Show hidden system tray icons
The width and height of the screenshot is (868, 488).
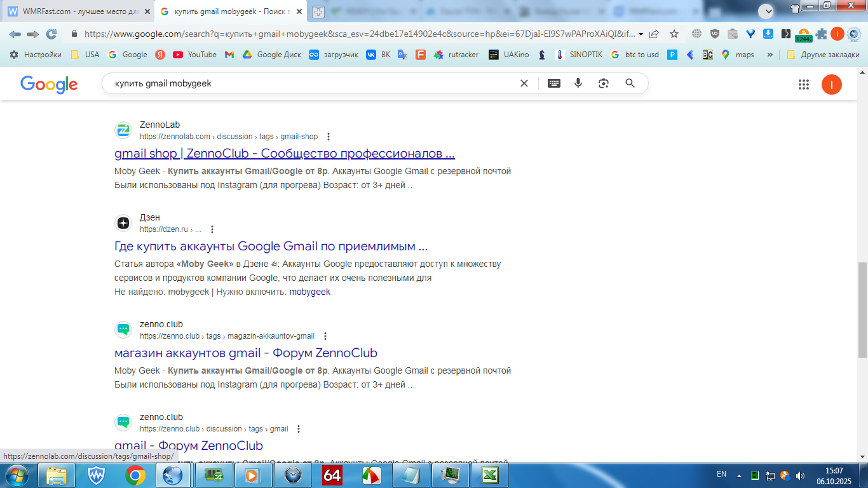tap(738, 475)
